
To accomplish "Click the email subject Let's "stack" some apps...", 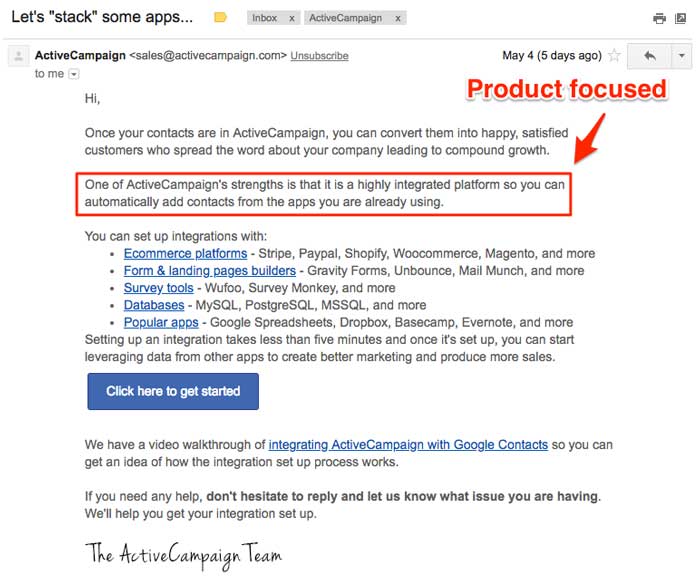I will [x=102, y=17].
